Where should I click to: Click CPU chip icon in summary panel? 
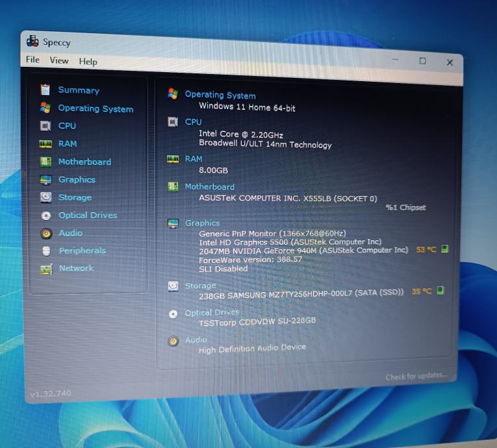coord(173,122)
